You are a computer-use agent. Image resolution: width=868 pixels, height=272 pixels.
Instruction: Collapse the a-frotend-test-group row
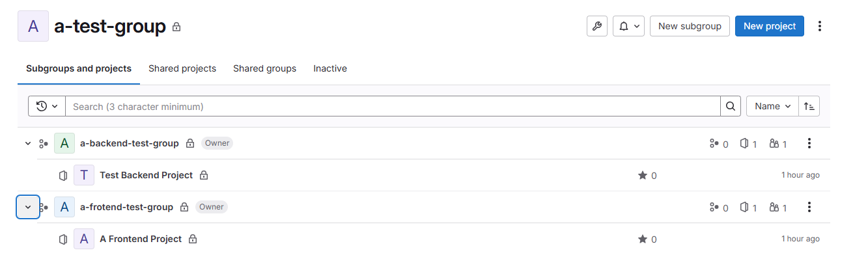click(x=28, y=207)
